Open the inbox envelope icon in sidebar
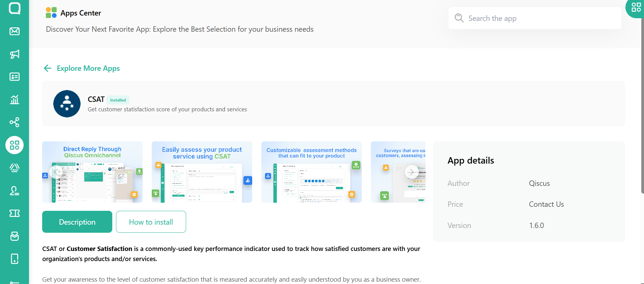Viewport: 644px width, 284px height. 14,31
